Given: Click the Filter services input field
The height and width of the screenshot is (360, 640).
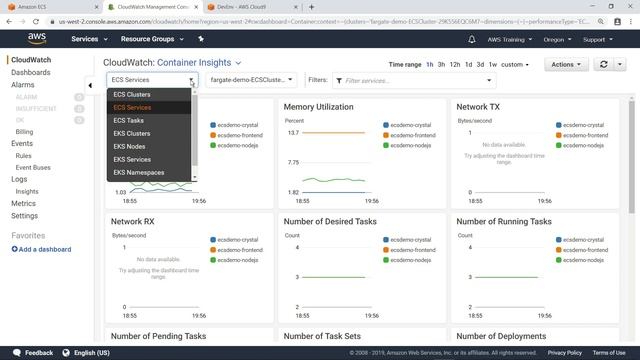Looking at the screenshot, I should 414,81.
